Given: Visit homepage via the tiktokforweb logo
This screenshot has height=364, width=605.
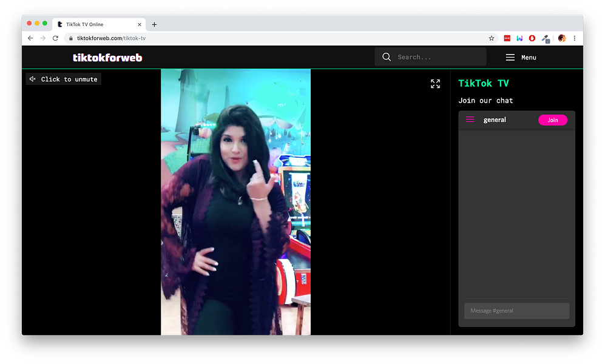Looking at the screenshot, I should pos(107,57).
